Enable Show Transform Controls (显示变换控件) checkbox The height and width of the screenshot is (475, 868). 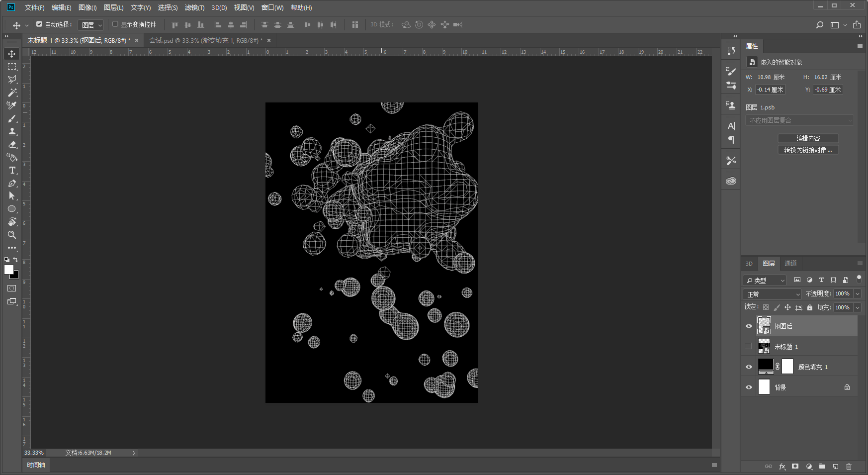115,24
